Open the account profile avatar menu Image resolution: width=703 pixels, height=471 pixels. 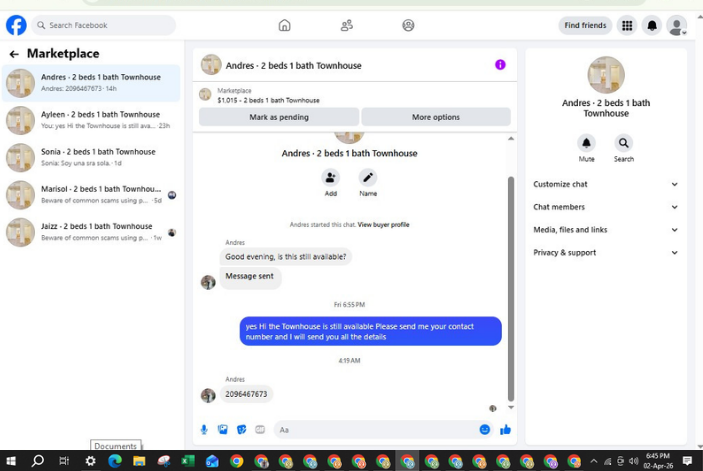point(677,26)
